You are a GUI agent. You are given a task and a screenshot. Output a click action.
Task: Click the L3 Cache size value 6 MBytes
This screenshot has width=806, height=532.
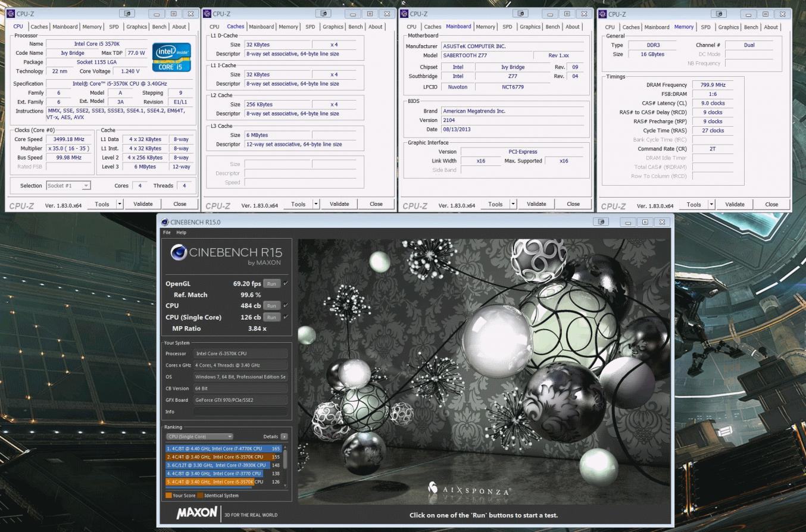click(277, 135)
